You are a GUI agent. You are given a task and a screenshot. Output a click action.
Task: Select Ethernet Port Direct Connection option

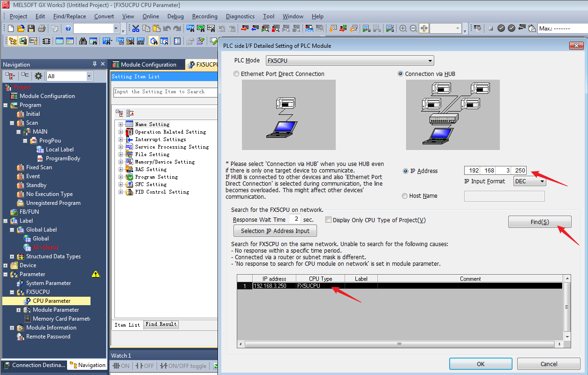point(236,74)
